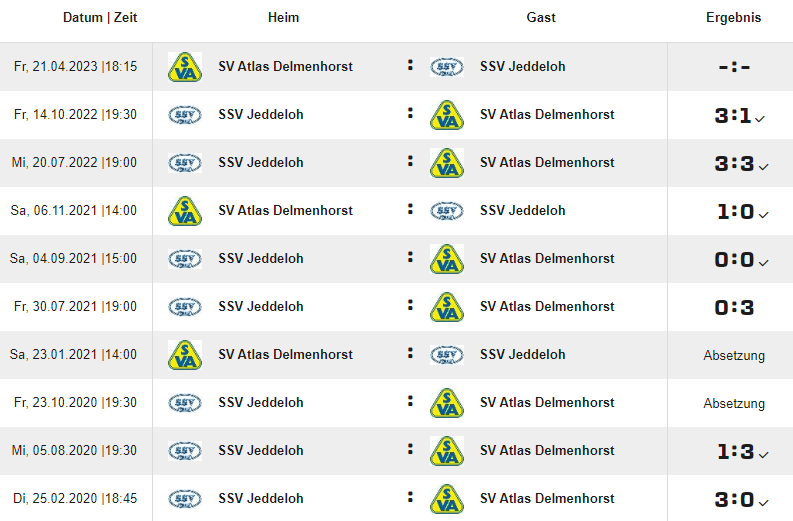This screenshot has height=521, width=793.
Task: Select the Datum | Zeit column header
Action: 100,17
